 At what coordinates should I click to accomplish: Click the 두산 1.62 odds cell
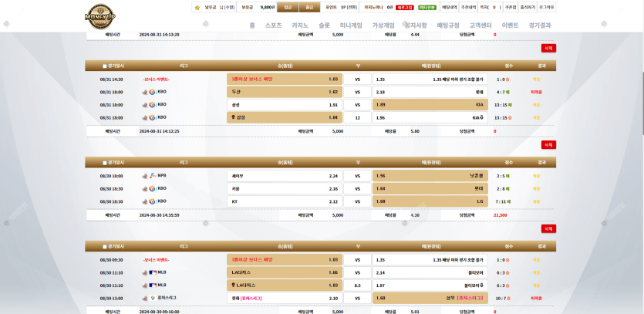(x=285, y=92)
